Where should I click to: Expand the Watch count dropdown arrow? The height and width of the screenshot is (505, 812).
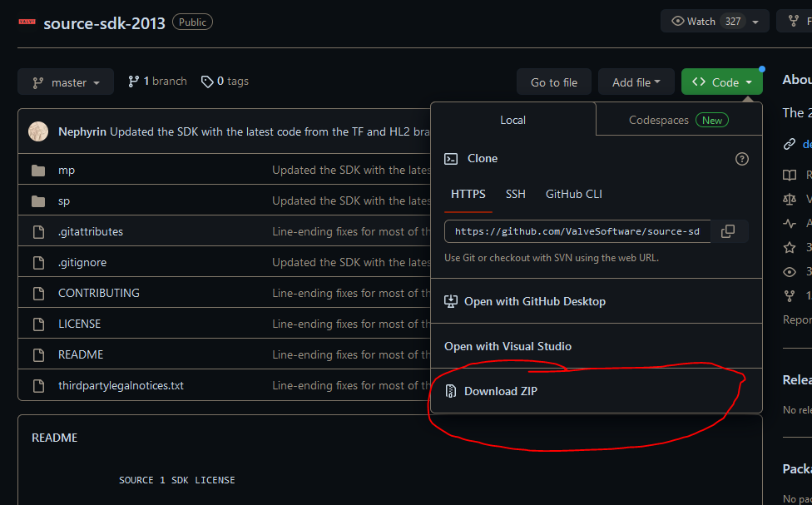click(x=755, y=22)
